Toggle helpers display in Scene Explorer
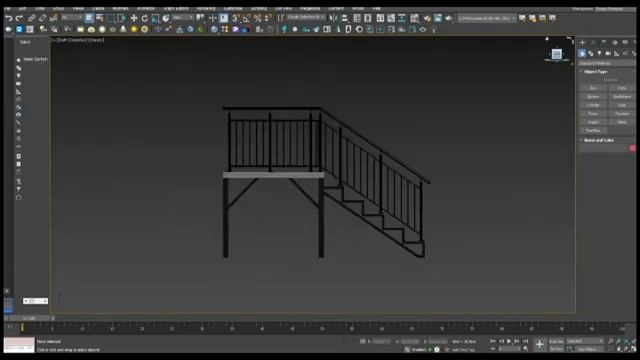Image resolution: width=640 pixels, height=360 pixels. click(x=18, y=92)
